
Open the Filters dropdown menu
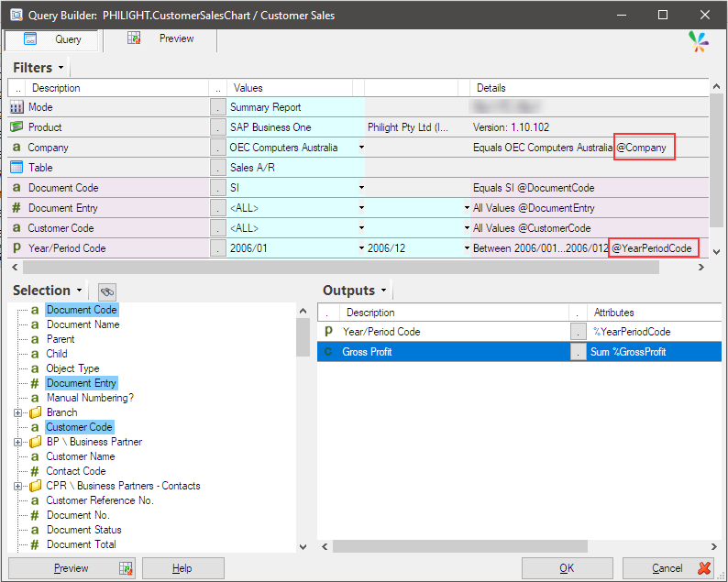click(x=61, y=68)
